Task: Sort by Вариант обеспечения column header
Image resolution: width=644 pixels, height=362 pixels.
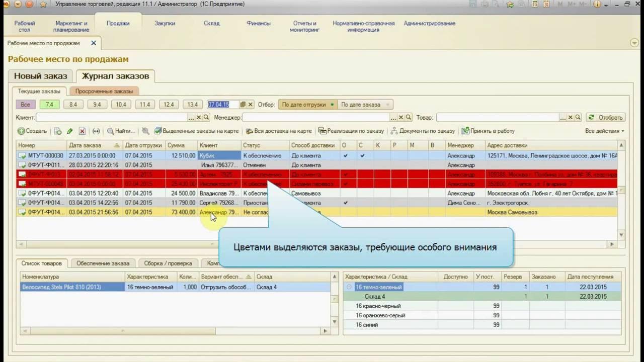Action: pos(226,277)
